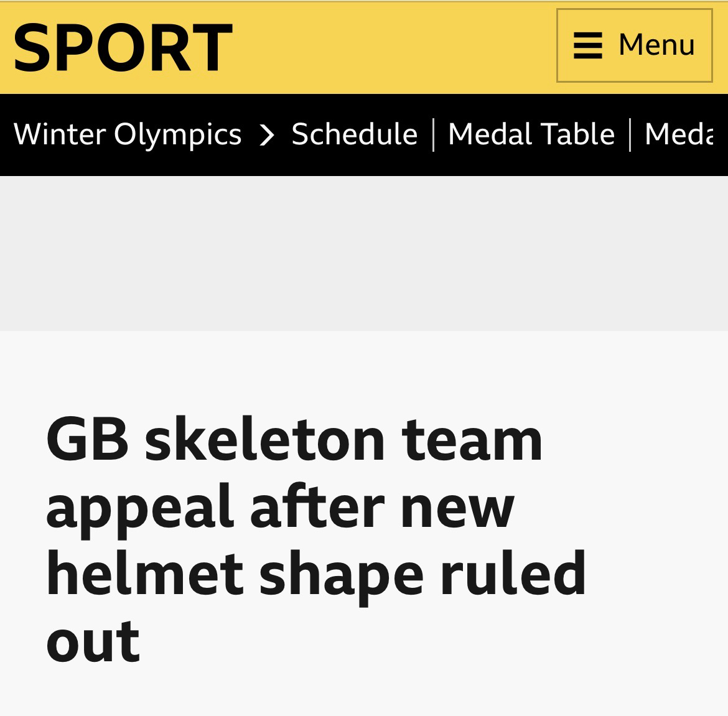Click the word 'skeleton' in the headline
Screen dimensions: 728x716
(x=273, y=440)
